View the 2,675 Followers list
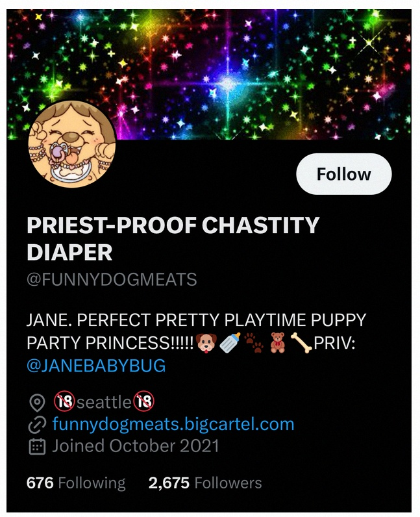Image resolution: width=420 pixels, height=517 pixels. (205, 483)
